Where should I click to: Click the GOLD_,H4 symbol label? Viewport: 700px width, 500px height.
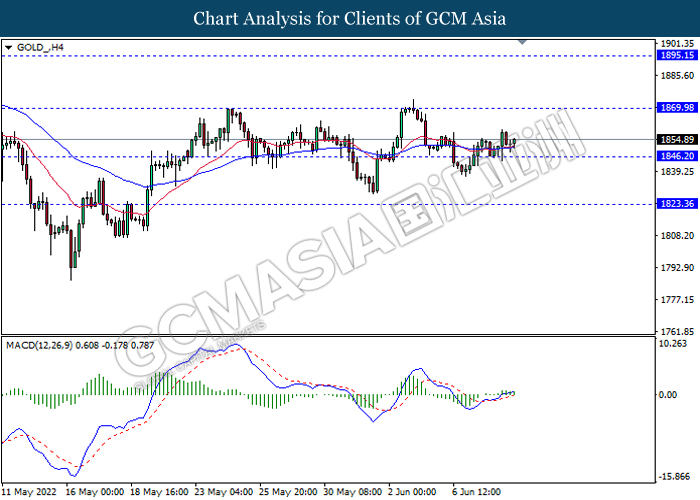coord(40,47)
